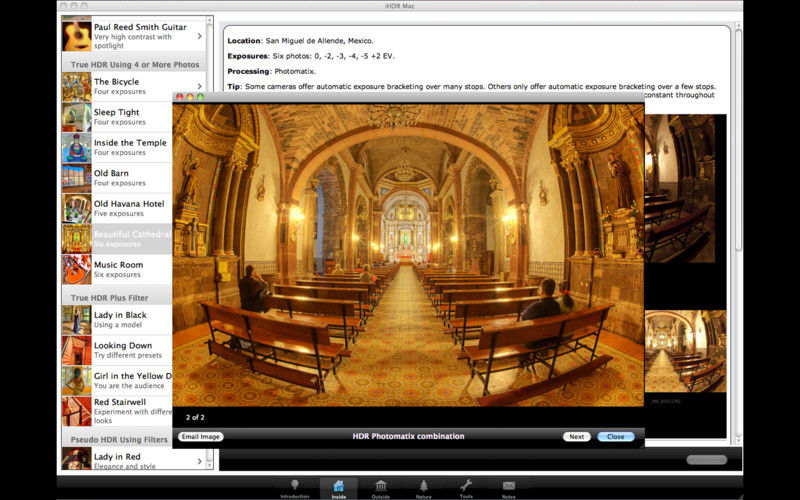Open the Girl in the Yellow entry

click(116, 381)
